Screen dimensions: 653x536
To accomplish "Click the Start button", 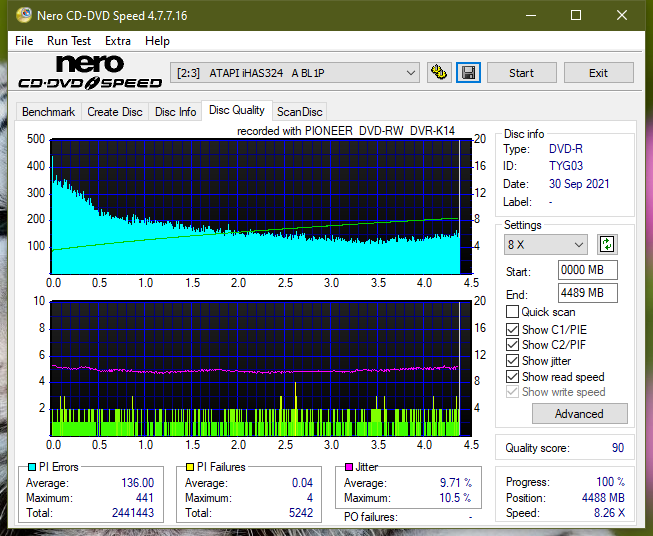I will pyautogui.click(x=521, y=73).
